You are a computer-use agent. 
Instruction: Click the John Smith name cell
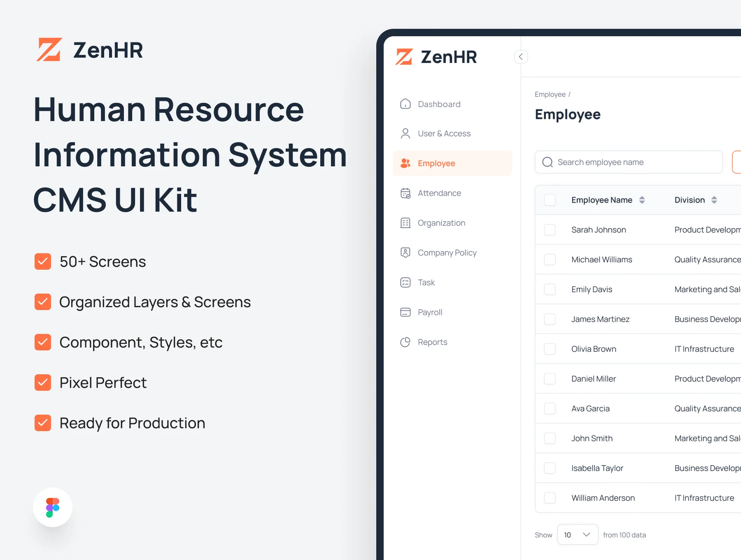tap(592, 439)
